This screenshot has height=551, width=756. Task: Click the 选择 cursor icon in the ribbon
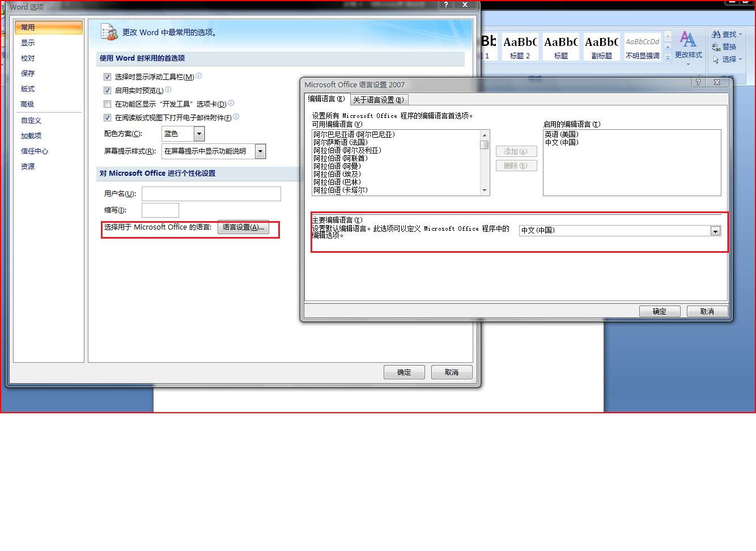pos(716,60)
